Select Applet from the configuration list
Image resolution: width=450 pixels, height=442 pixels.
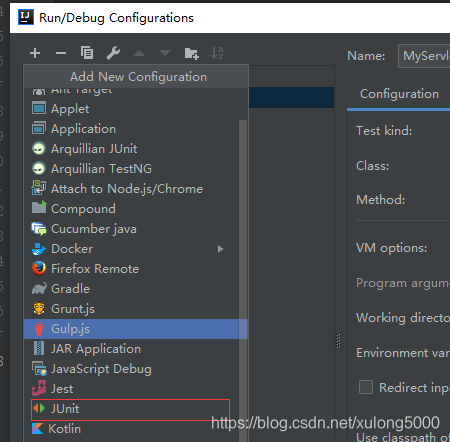(131, 109)
